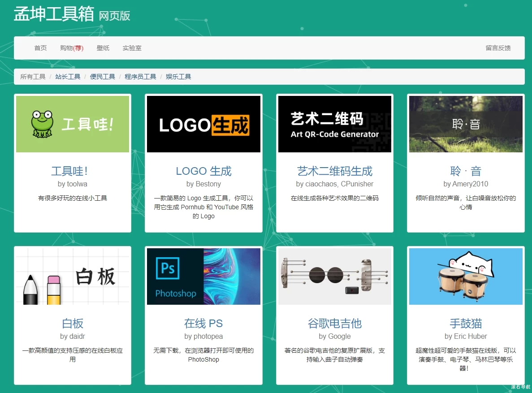Select the 娱乐工具 category
The height and width of the screenshot is (393, 532).
(x=178, y=76)
